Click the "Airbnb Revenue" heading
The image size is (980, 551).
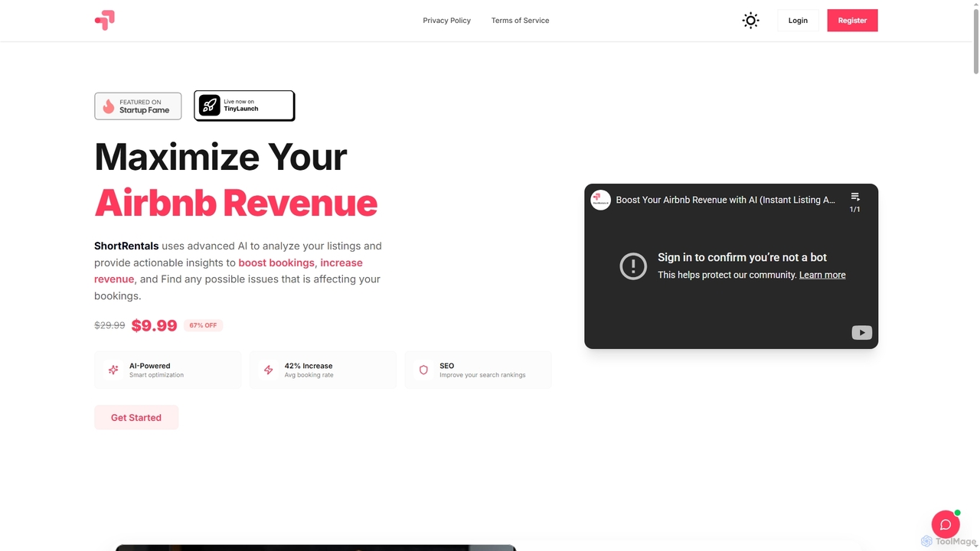[236, 203]
